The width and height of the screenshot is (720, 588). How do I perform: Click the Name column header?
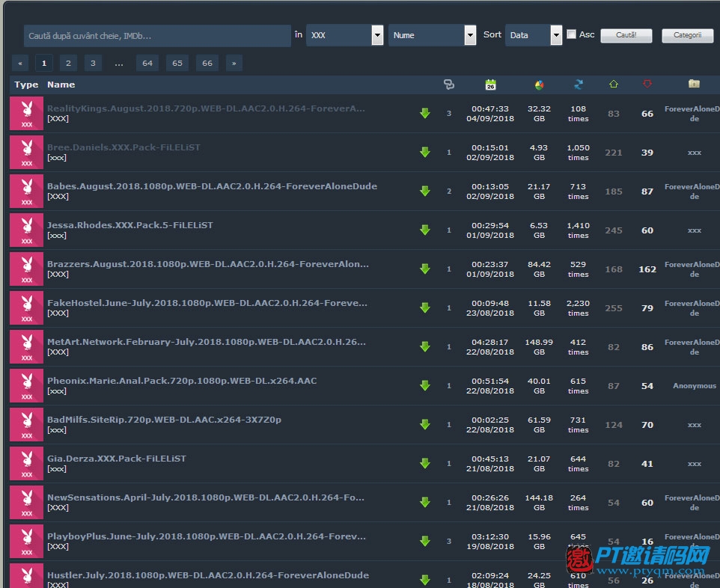(x=61, y=85)
